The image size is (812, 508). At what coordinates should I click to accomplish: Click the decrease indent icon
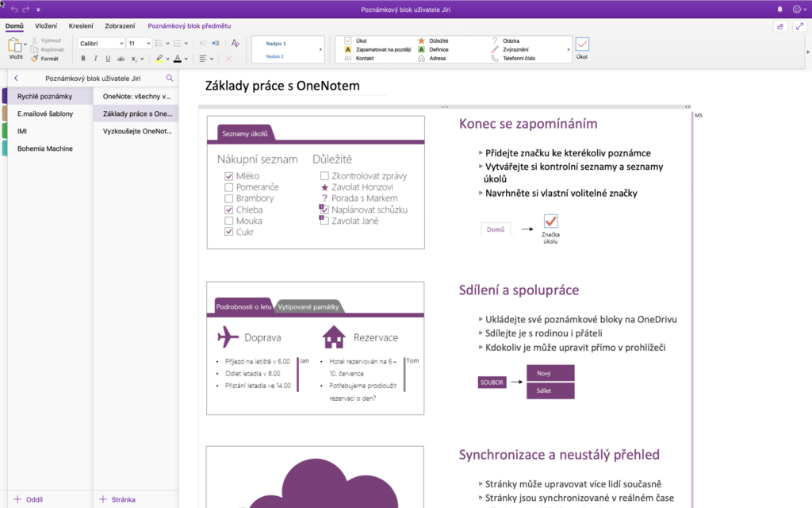point(202,43)
